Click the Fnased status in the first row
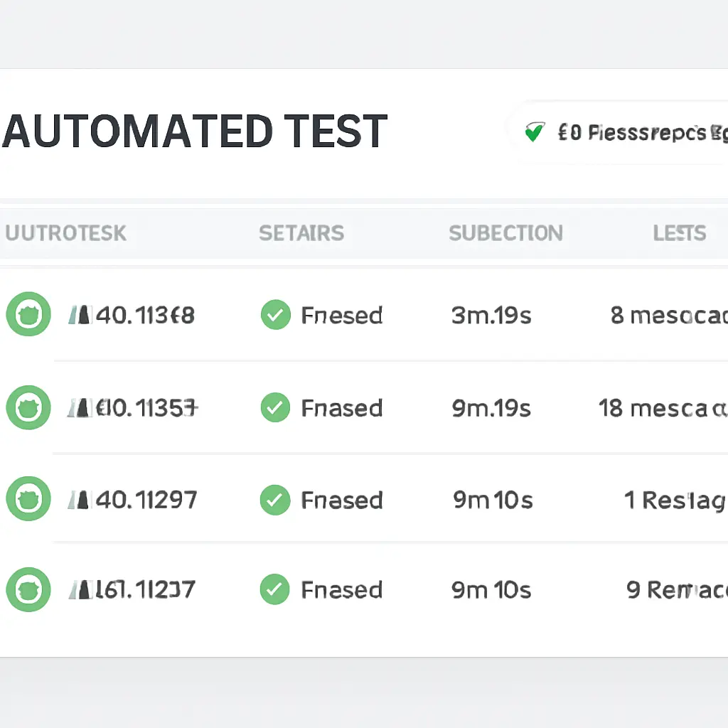 coord(342,315)
